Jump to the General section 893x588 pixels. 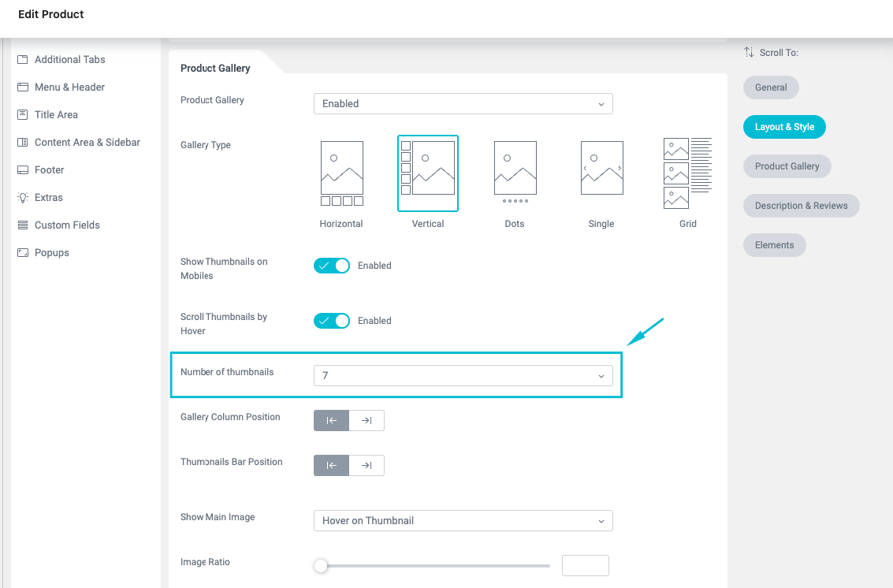click(771, 87)
